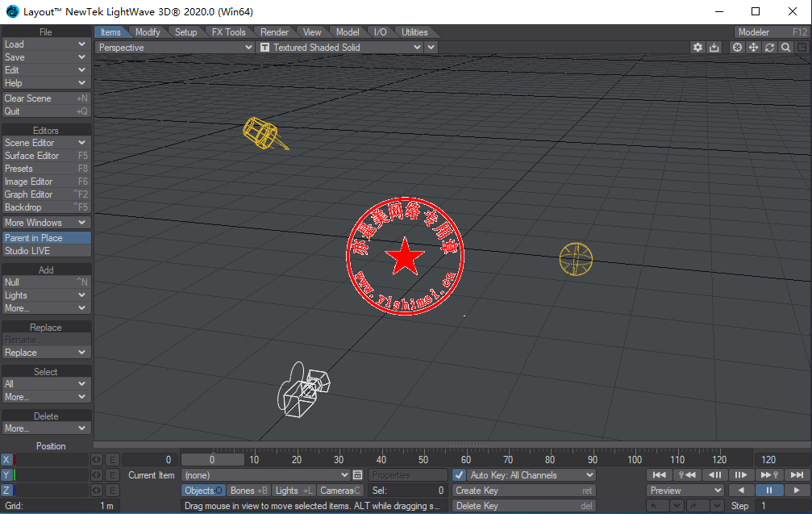The width and height of the screenshot is (812, 514).
Task: Switch selection mode to Cameras
Action: click(339, 490)
